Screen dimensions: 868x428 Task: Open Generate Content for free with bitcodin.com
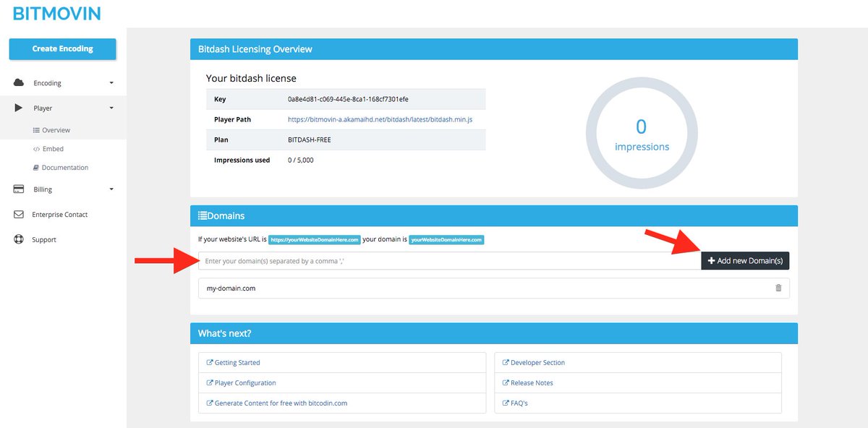[281, 403]
